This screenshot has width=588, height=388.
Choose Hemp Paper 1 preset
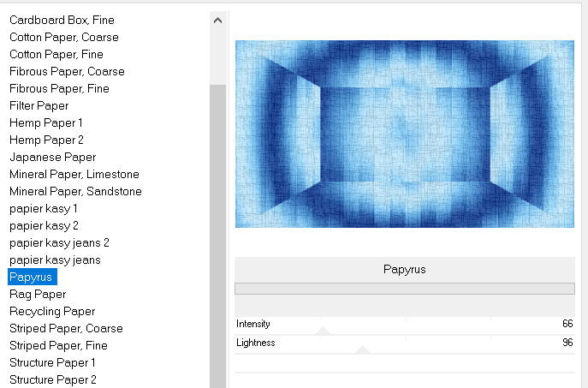[x=45, y=122]
